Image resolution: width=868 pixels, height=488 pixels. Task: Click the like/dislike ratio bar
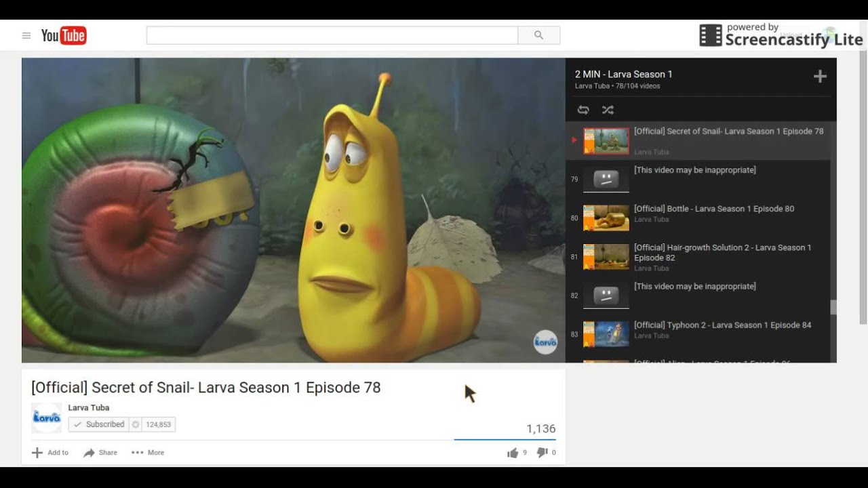coord(505,440)
